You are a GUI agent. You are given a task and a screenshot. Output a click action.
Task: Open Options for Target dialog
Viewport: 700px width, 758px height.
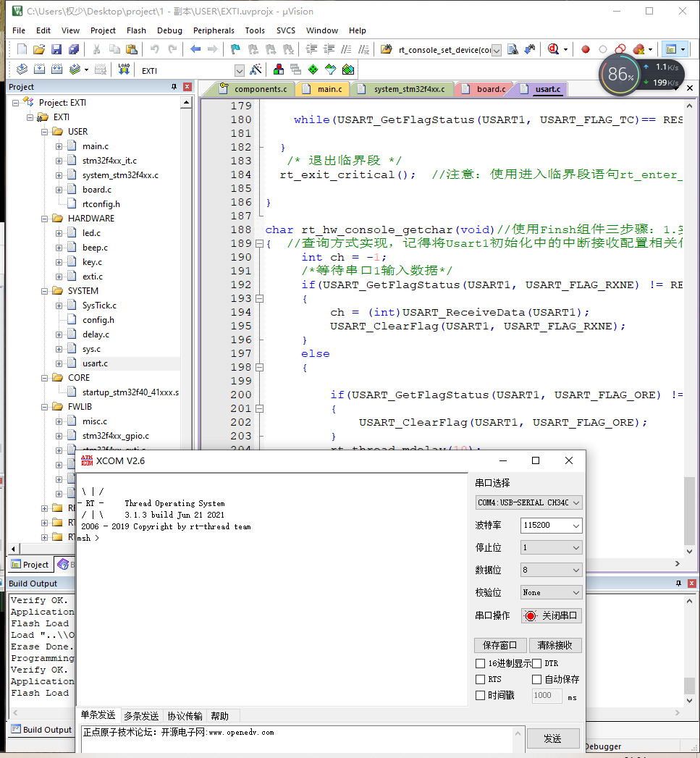256,70
